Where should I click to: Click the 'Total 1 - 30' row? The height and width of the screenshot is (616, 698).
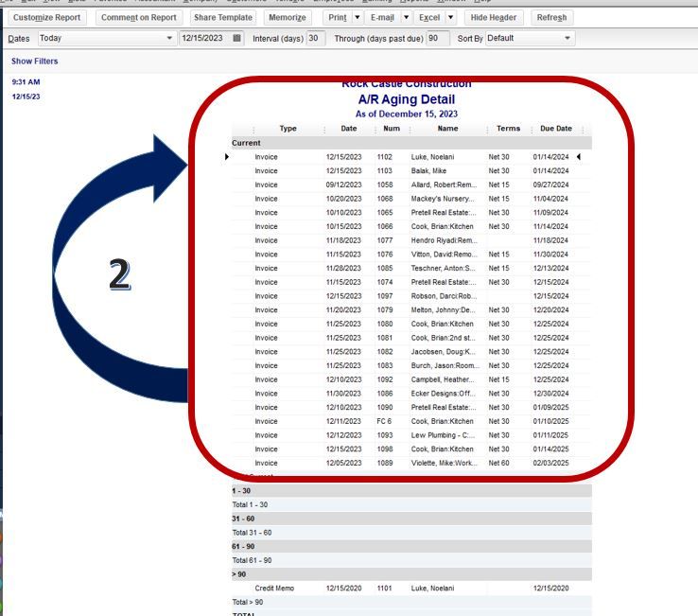[x=411, y=504]
